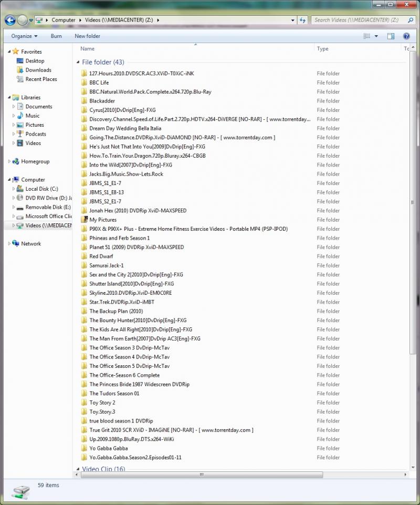Expand the Network node
The image size is (420, 505).
pyautogui.click(x=9, y=243)
